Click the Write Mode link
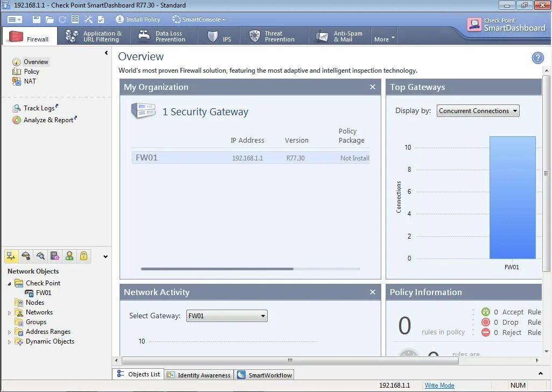 439,386
